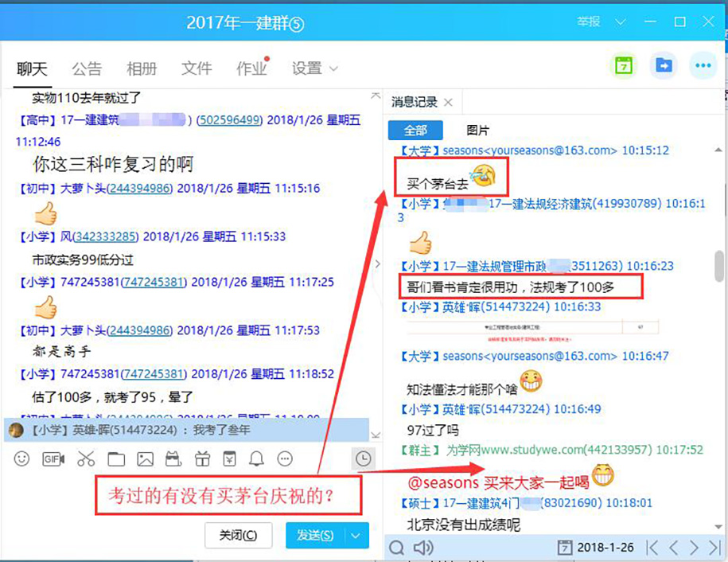Open the gift box icon
The image size is (728, 562).
tap(201, 459)
